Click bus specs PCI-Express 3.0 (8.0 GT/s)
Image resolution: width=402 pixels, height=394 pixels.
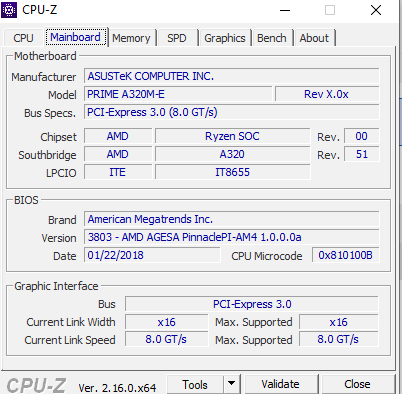click(232, 112)
